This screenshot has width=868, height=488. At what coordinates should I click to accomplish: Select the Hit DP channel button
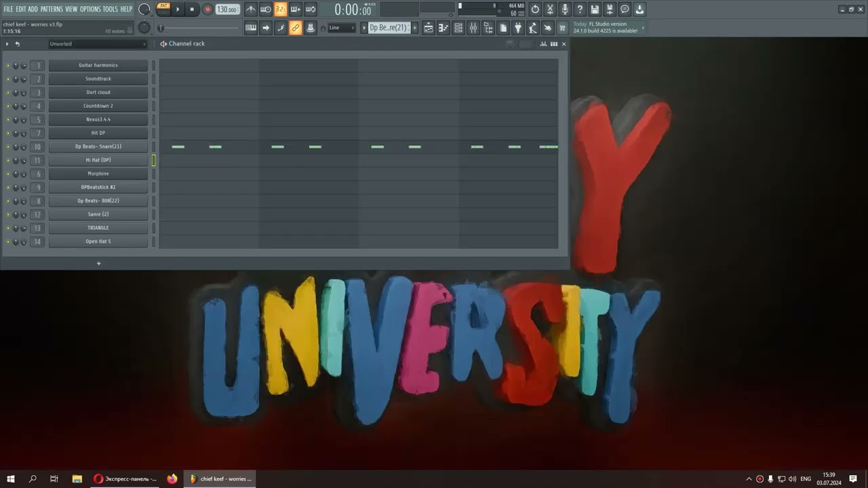point(98,134)
